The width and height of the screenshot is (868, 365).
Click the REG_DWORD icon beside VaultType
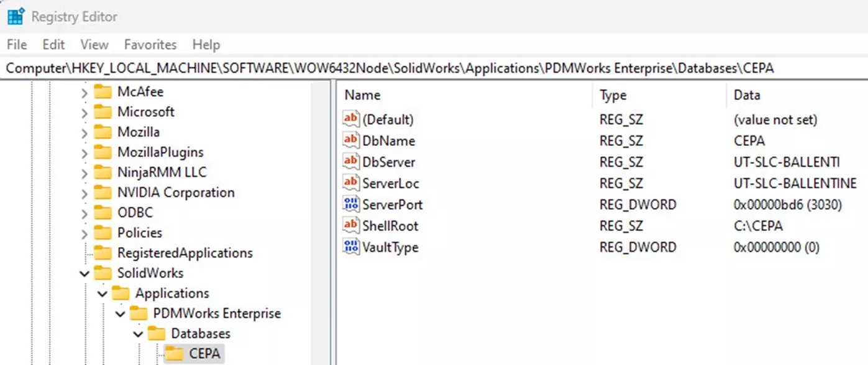(350, 247)
